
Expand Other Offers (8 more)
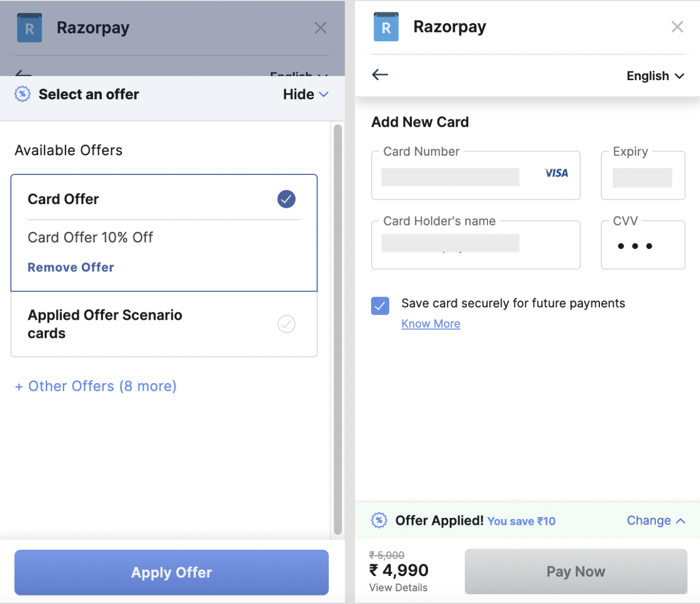point(96,386)
